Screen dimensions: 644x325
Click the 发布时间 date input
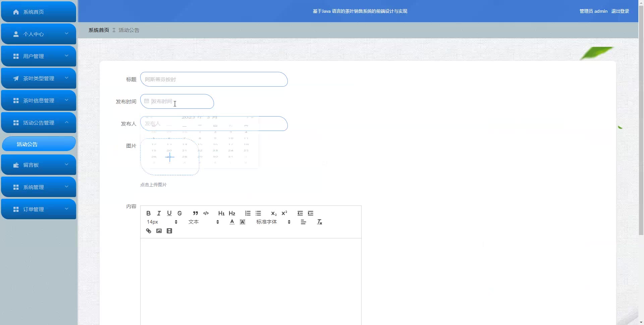tap(177, 101)
